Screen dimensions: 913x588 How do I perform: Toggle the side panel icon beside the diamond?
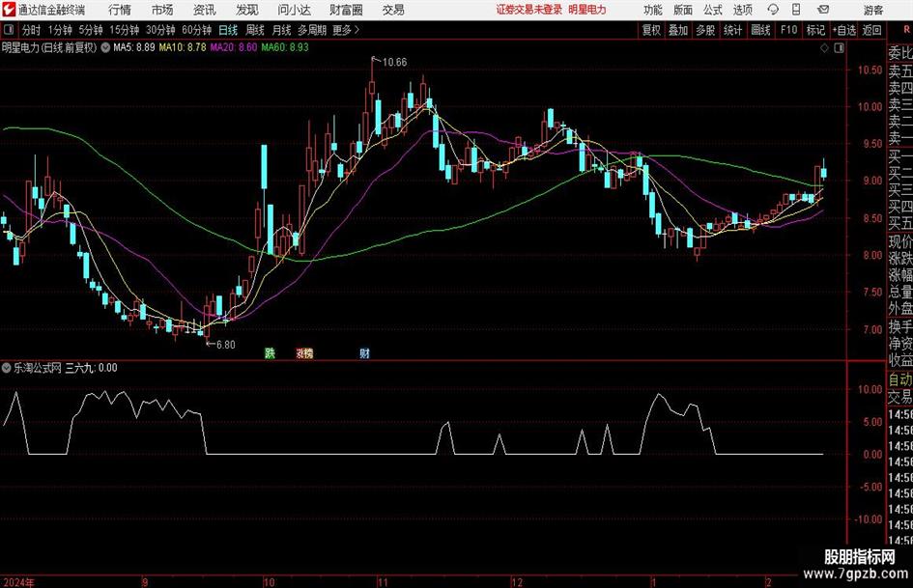839,48
